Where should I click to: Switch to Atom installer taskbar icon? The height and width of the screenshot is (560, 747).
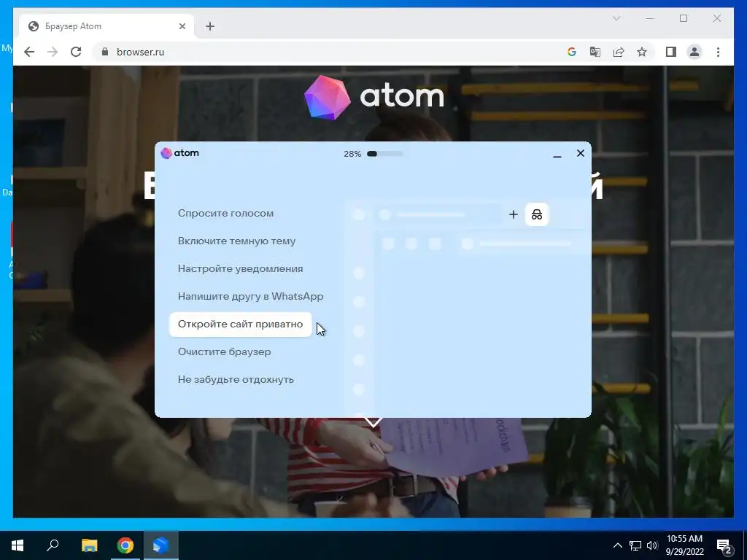161,545
